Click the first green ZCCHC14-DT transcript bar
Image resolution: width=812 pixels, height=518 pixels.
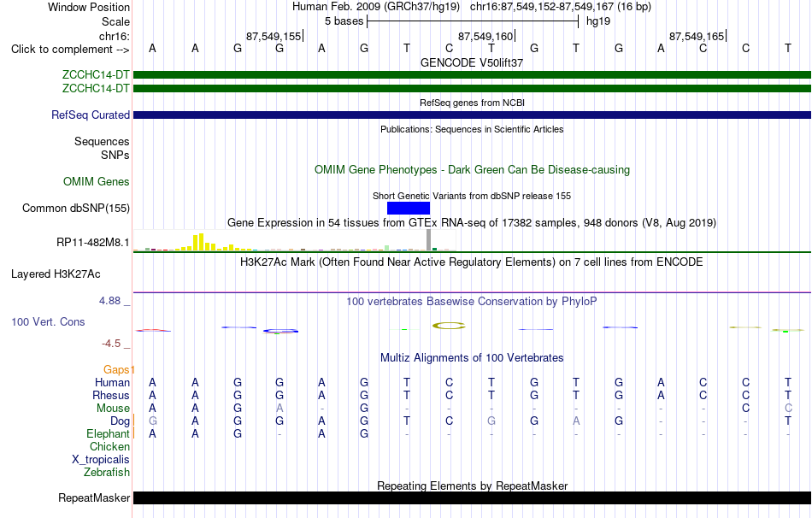(473, 75)
